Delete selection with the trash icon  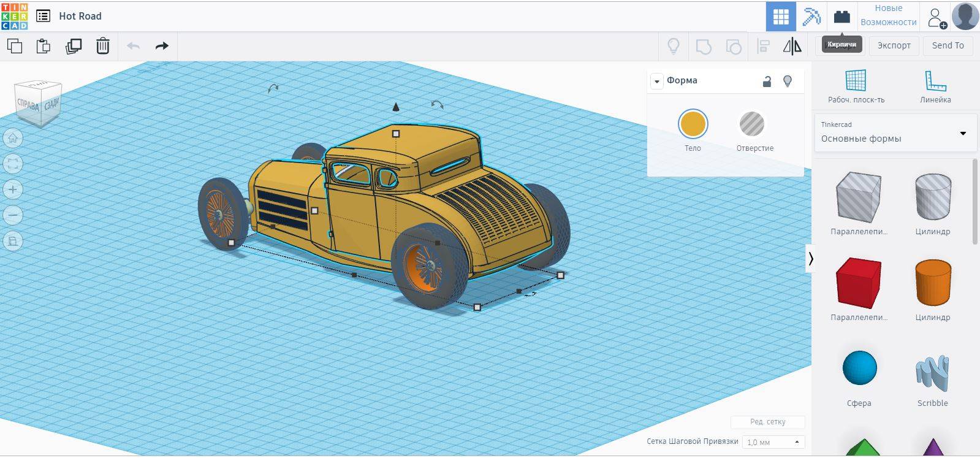coord(103,46)
